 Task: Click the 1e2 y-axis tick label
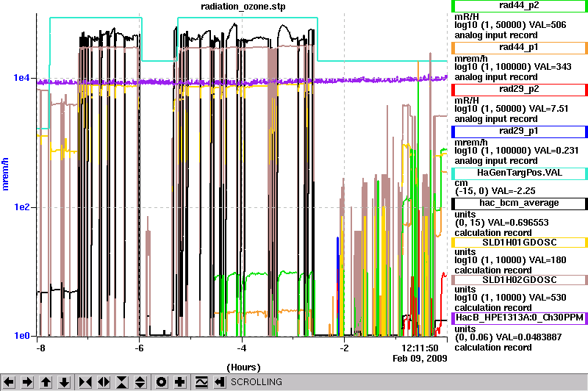[21, 207]
